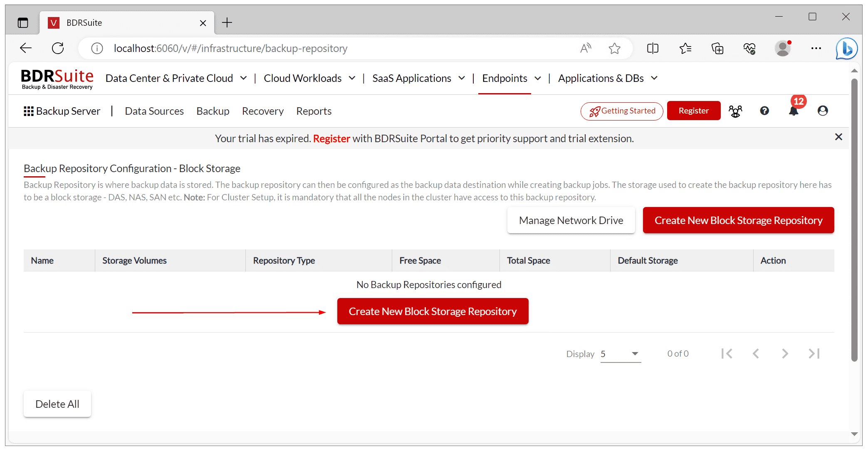Viewport: 868px width, 451px height.
Task: Click the help question mark icon
Action: [x=764, y=111]
